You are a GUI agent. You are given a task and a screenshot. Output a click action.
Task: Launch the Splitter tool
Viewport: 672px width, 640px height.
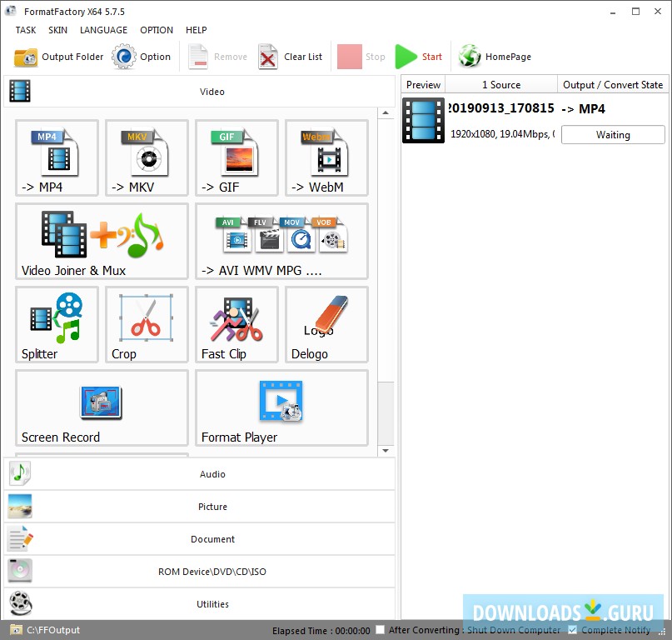(56, 325)
